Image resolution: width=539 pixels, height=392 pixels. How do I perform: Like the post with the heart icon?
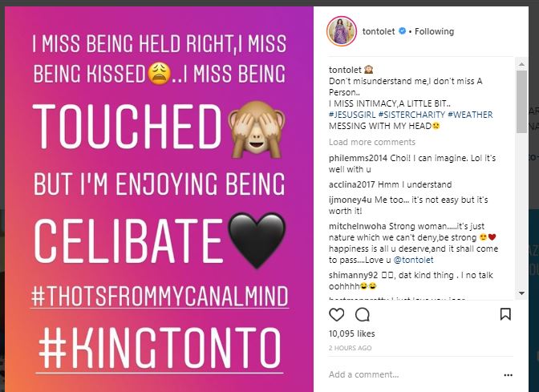pyautogui.click(x=337, y=314)
